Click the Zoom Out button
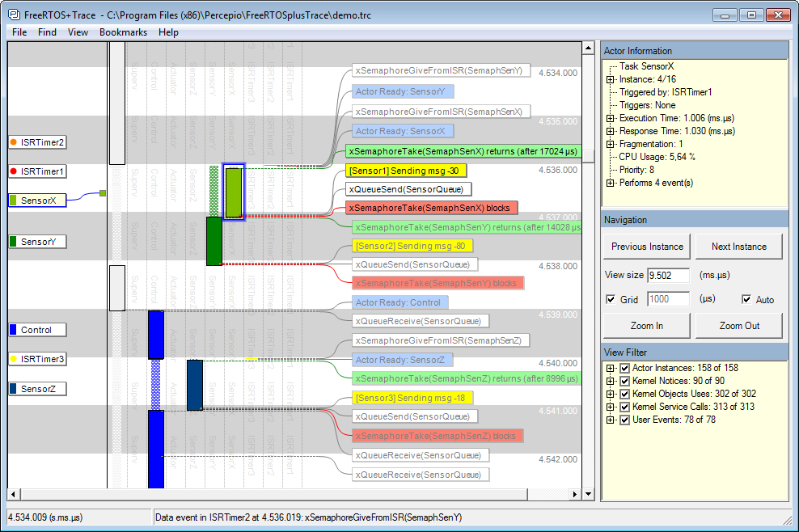 (739, 326)
